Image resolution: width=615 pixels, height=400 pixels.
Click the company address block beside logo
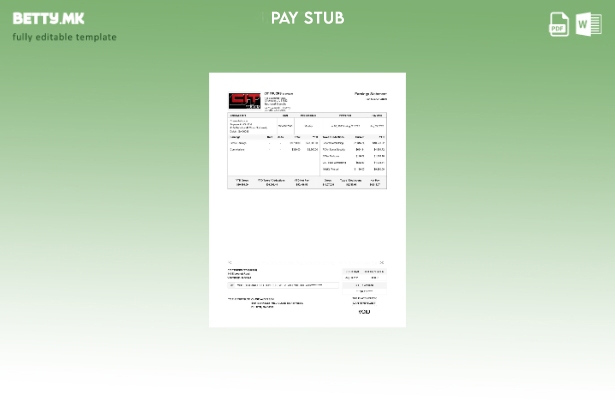pyautogui.click(x=278, y=101)
